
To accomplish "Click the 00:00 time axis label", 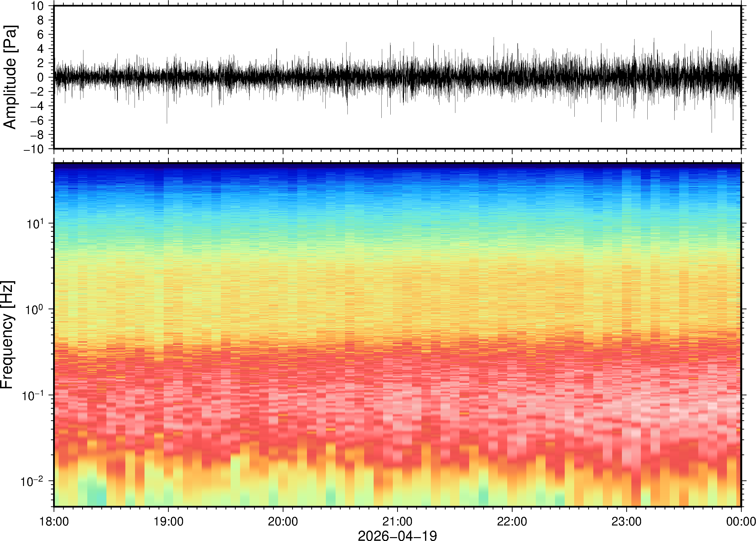I will click(x=740, y=521).
